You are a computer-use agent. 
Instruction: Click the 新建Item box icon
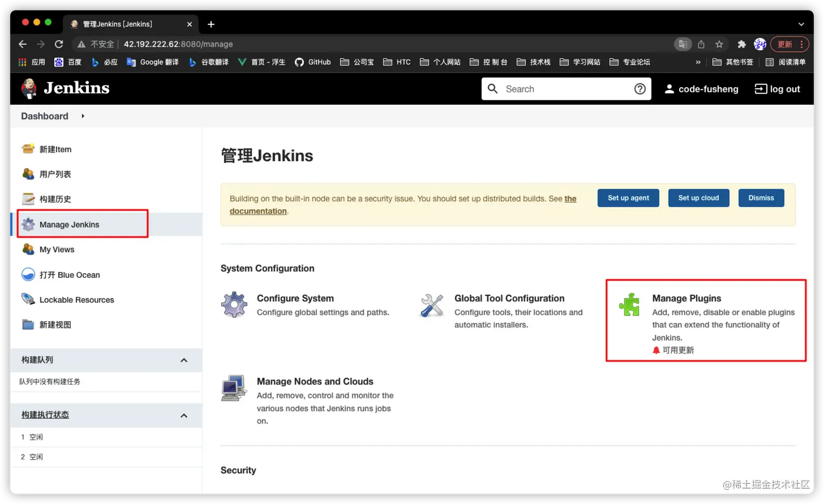[x=28, y=149]
